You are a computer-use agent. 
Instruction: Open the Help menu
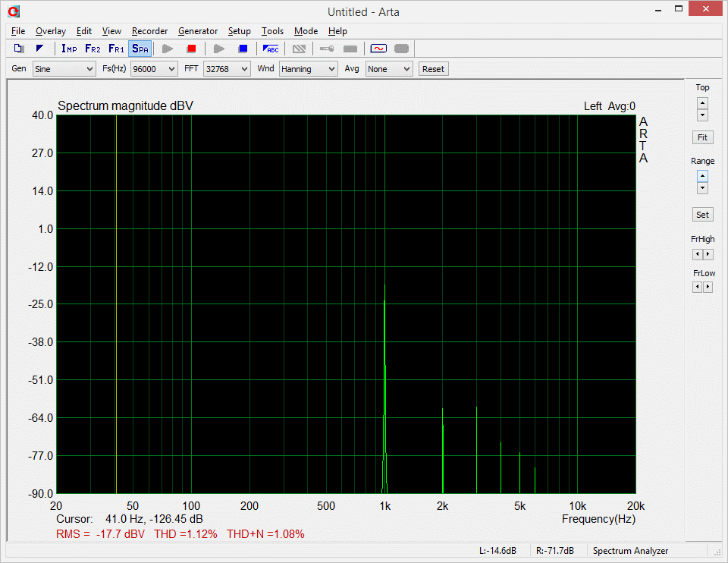[x=337, y=31]
